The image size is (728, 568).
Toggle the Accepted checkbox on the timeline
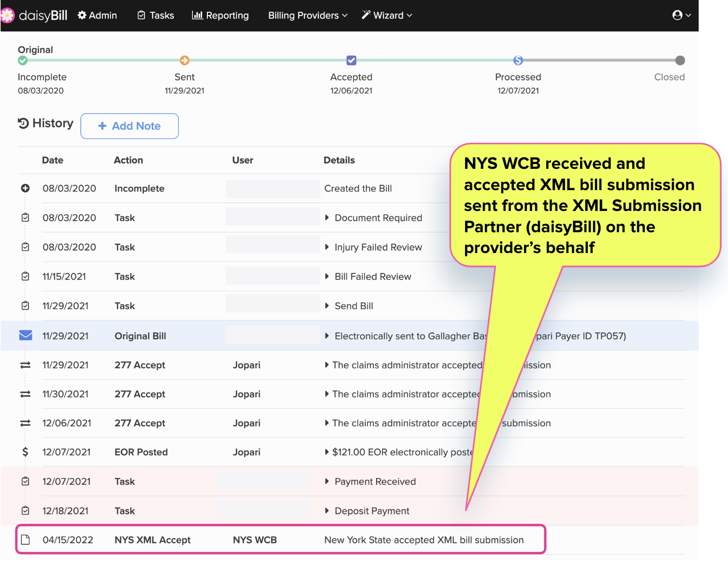coord(351,60)
